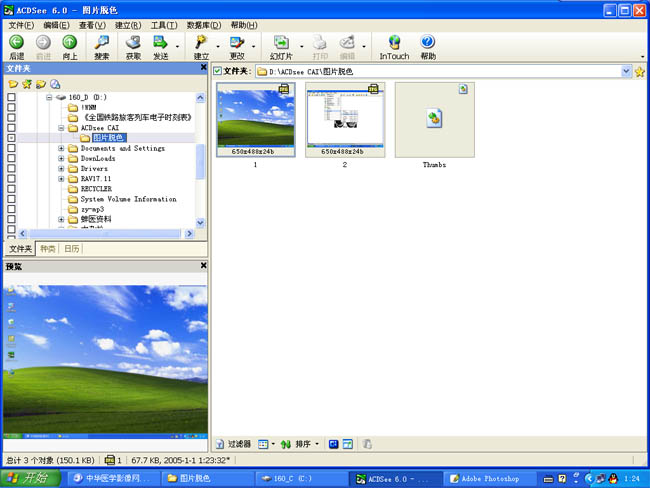Select the System Volume Information folder

click(x=129, y=199)
